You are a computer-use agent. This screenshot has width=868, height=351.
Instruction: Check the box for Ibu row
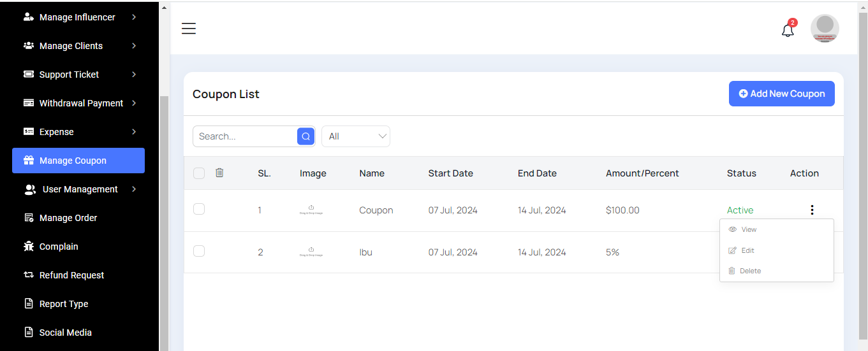point(199,251)
